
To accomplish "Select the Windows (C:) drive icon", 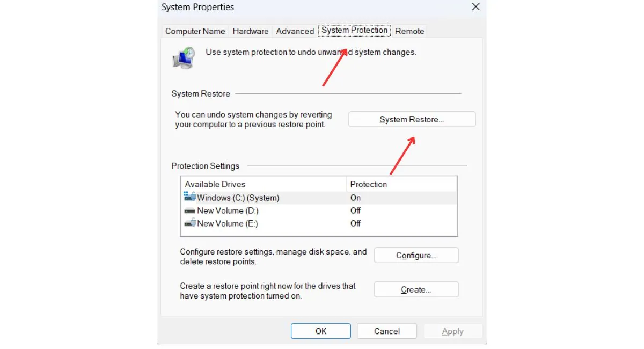I will (190, 197).
